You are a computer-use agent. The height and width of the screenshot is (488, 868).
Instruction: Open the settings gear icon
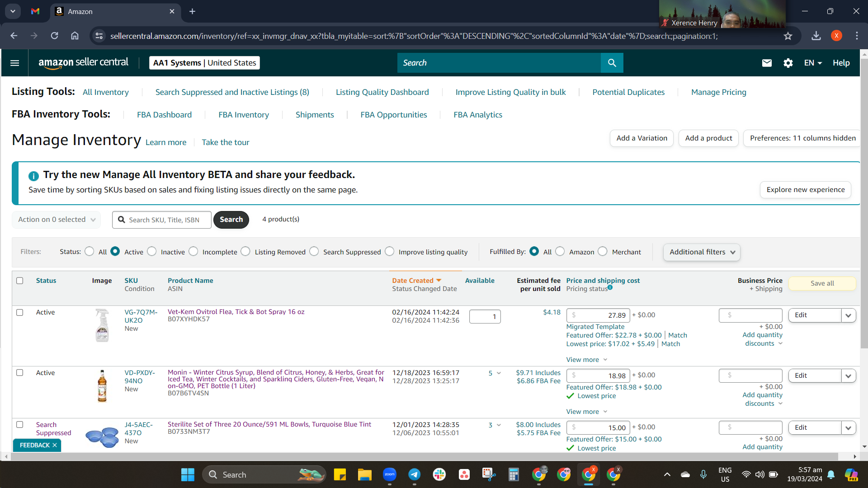click(788, 63)
